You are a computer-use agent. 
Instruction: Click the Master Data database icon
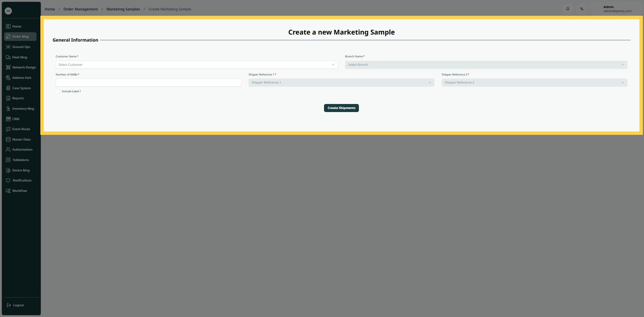click(8, 140)
